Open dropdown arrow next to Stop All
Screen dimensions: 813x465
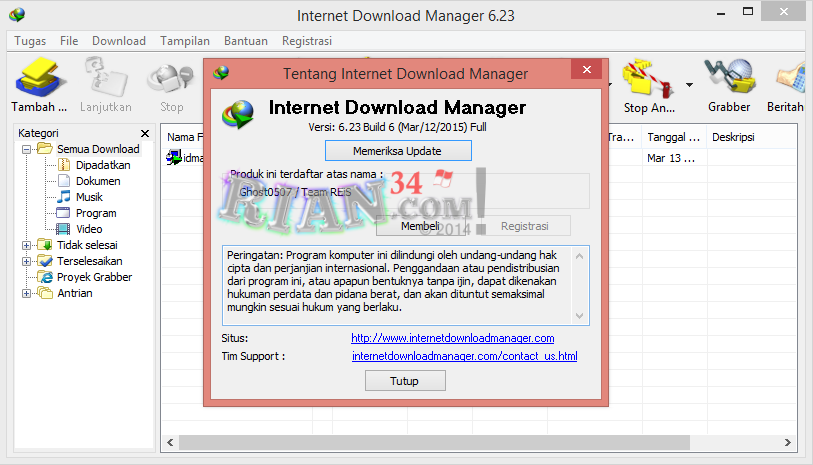click(689, 84)
